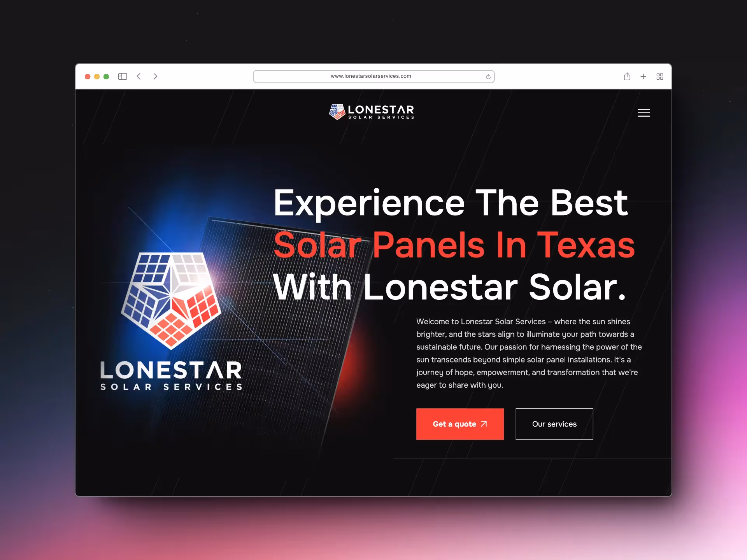Click the Get a quote button
Image resolution: width=747 pixels, height=560 pixels.
(460, 424)
